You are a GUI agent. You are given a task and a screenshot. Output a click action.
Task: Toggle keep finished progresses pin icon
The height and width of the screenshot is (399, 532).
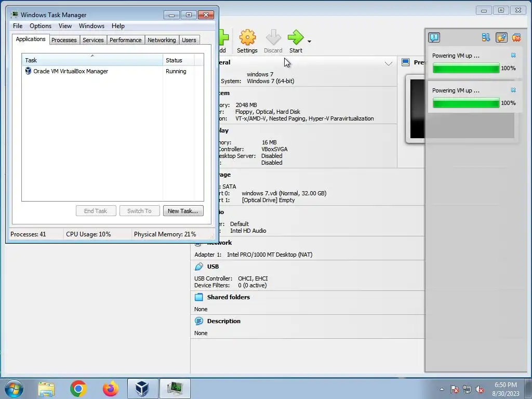[x=501, y=37]
